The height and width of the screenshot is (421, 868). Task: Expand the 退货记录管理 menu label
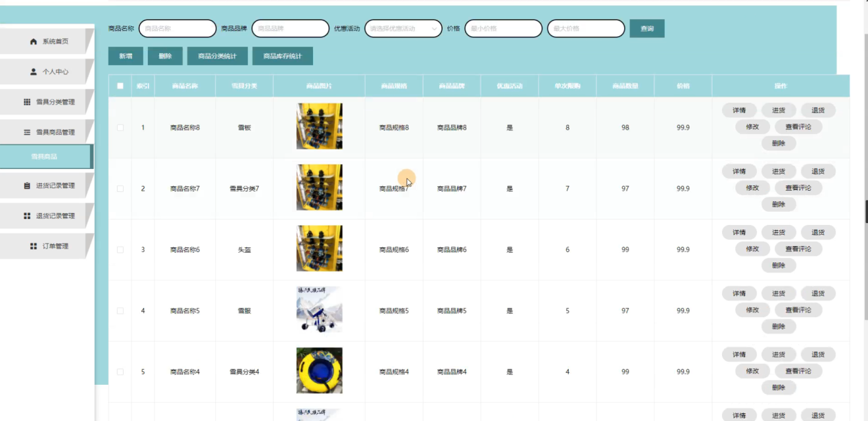55,216
